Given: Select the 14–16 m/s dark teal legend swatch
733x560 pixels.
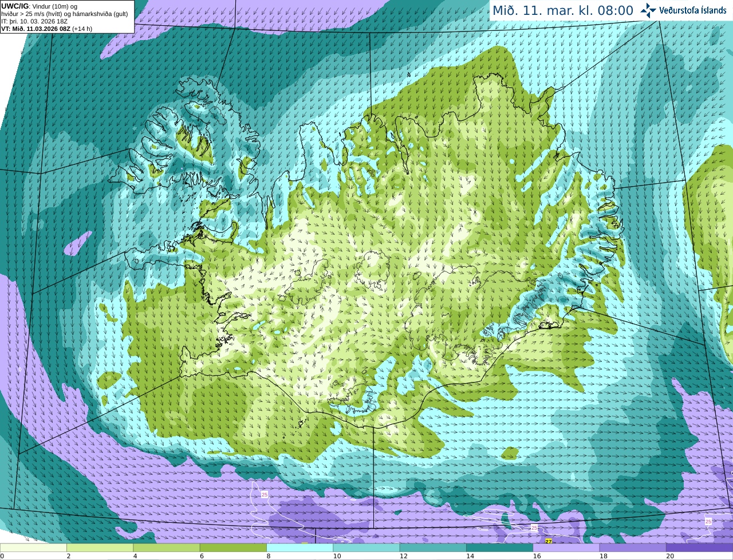Looking at the screenshot, I should 499,547.
